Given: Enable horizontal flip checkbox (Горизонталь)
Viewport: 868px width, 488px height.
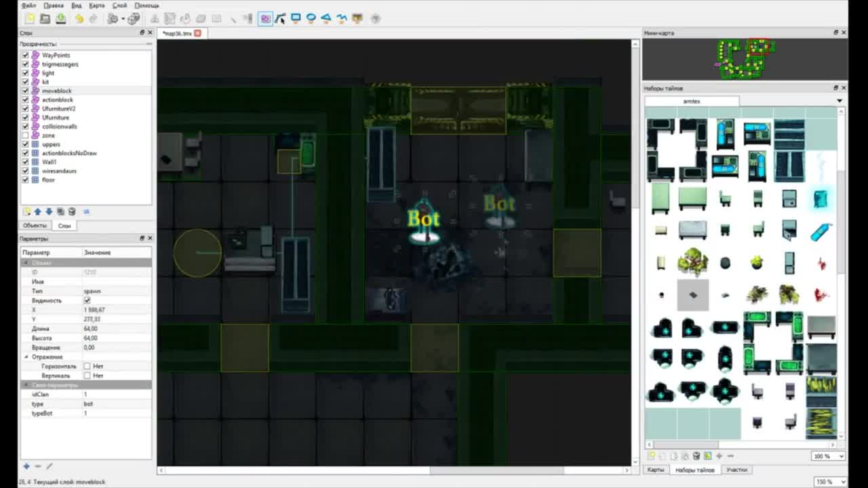Looking at the screenshot, I should (87, 366).
